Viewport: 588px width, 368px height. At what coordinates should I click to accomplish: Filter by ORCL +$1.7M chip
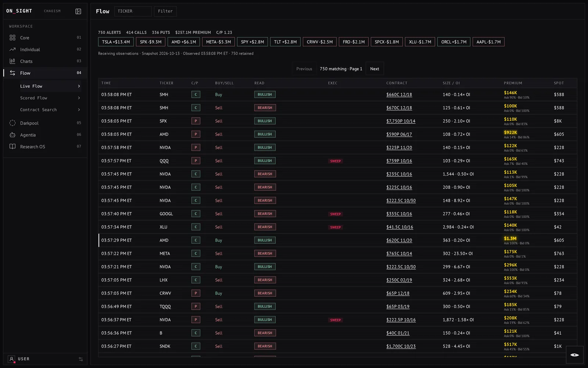(x=454, y=42)
